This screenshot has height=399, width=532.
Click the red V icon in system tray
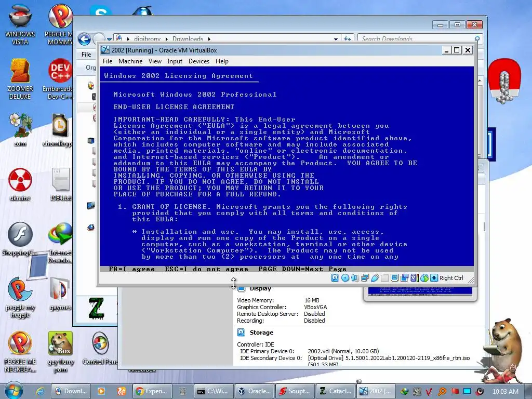(429, 392)
